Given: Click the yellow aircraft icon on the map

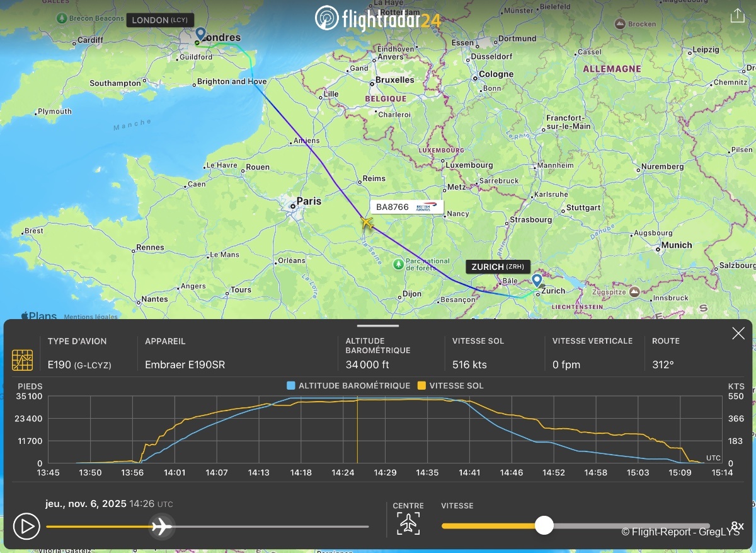Looking at the screenshot, I should (366, 222).
